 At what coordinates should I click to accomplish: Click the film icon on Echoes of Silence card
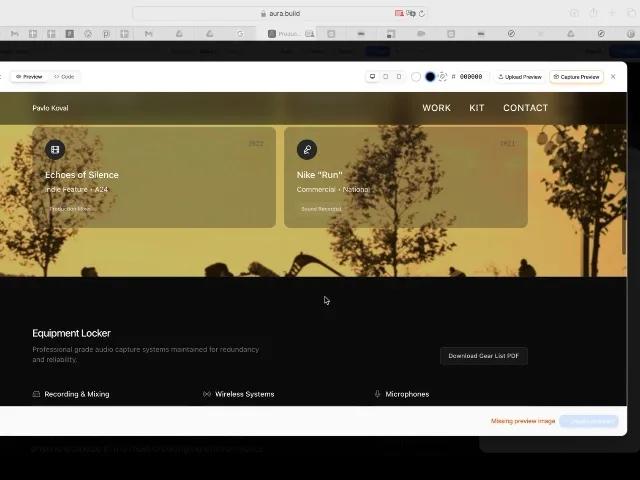(x=55, y=149)
